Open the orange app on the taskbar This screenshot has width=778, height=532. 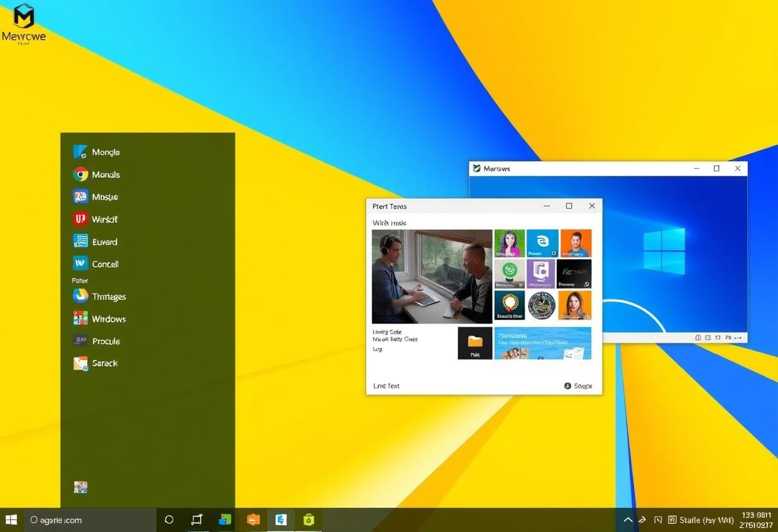pyautogui.click(x=253, y=520)
